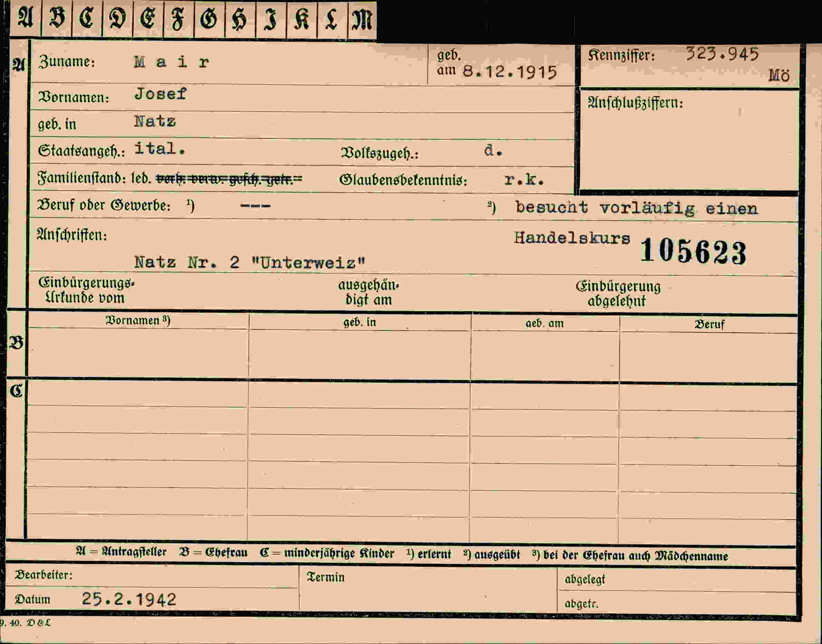Click 'Einbürgerung abgelehnt' label
Viewport: 822px width, 644px height.
click(618, 294)
